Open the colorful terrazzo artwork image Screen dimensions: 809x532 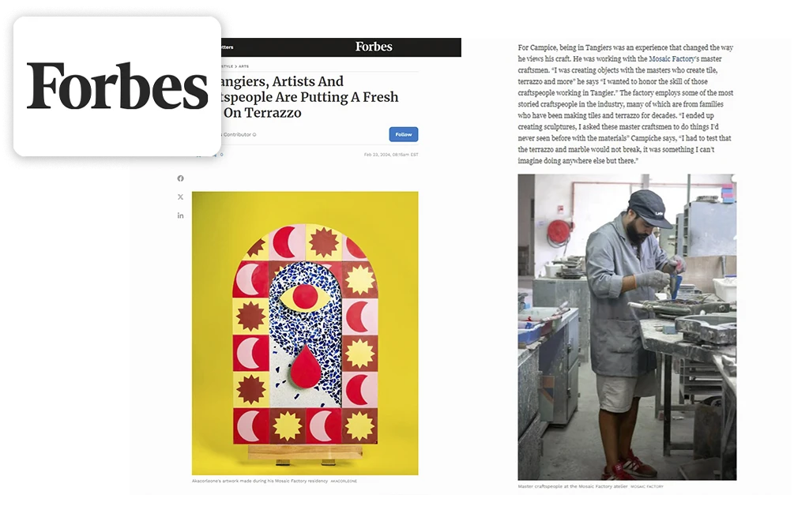coord(305,333)
